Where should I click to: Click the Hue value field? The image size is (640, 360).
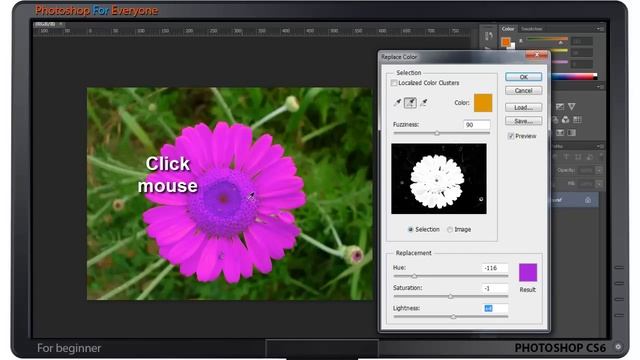pyautogui.click(x=495, y=268)
